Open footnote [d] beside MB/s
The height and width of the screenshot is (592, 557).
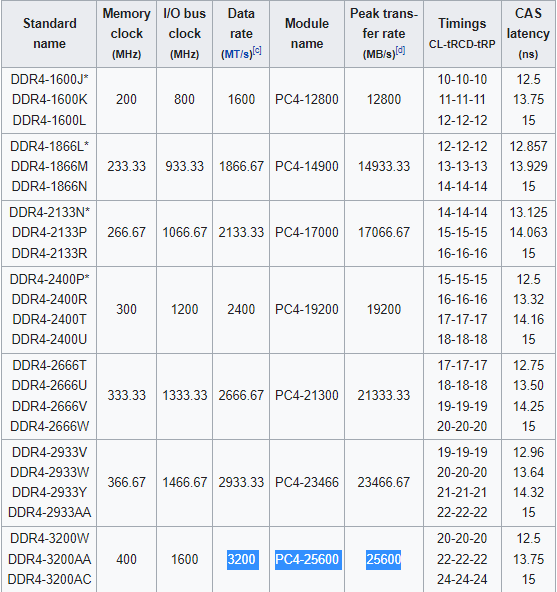400,50
